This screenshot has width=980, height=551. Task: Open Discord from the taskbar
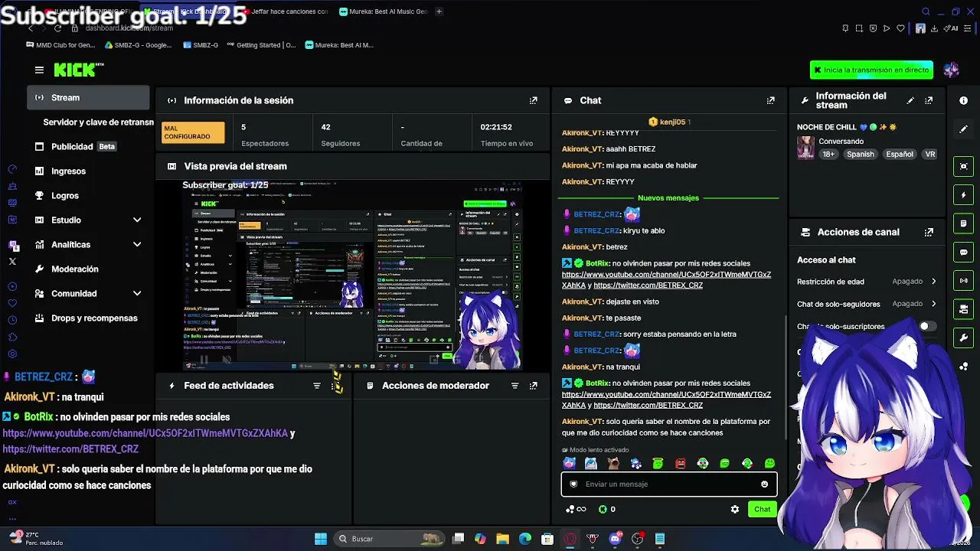tap(615, 539)
